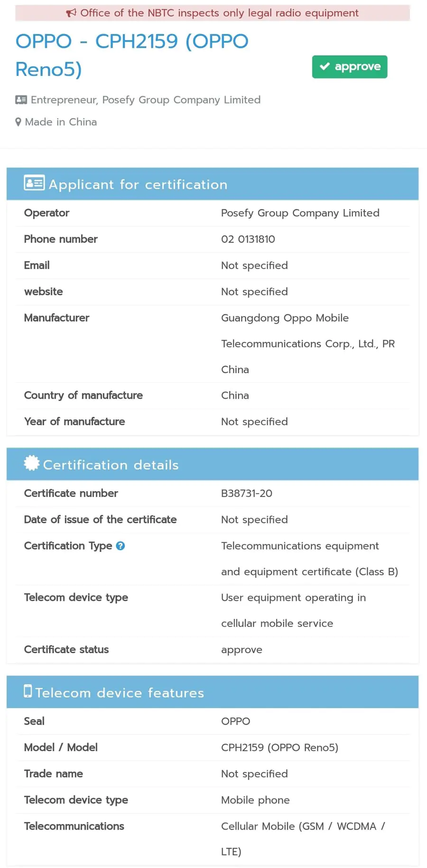This screenshot has width=427, height=868.
Task: Click the checkmark inside the approve badge
Action: [325, 66]
